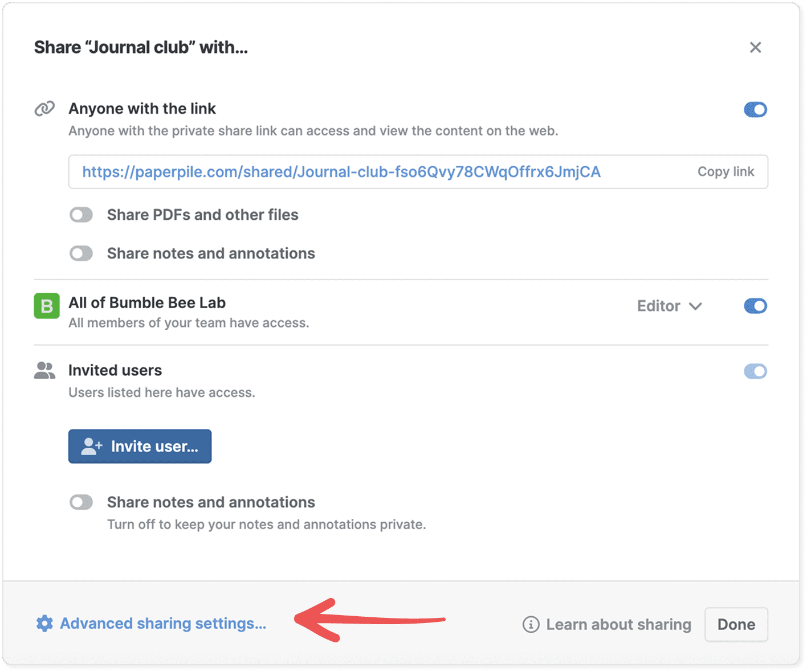Click the add-person icon on Invite user
Screen dimensions: 807x672
pyautogui.click(x=91, y=446)
